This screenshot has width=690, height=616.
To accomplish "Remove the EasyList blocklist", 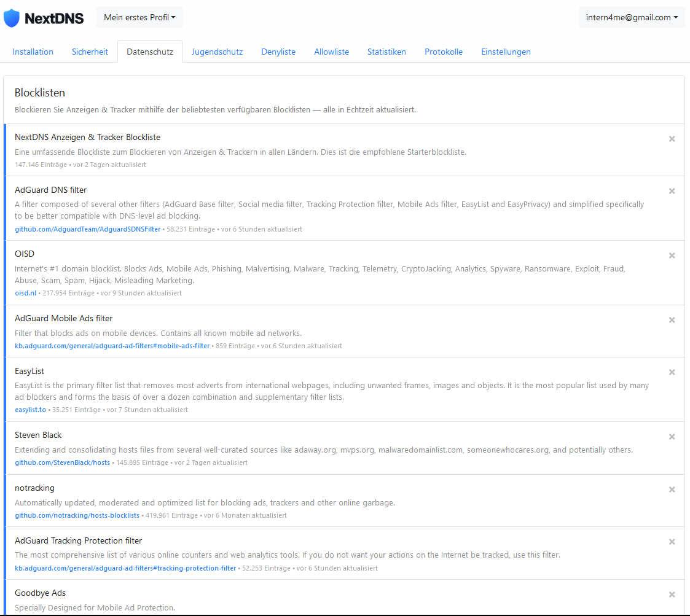I will click(672, 372).
